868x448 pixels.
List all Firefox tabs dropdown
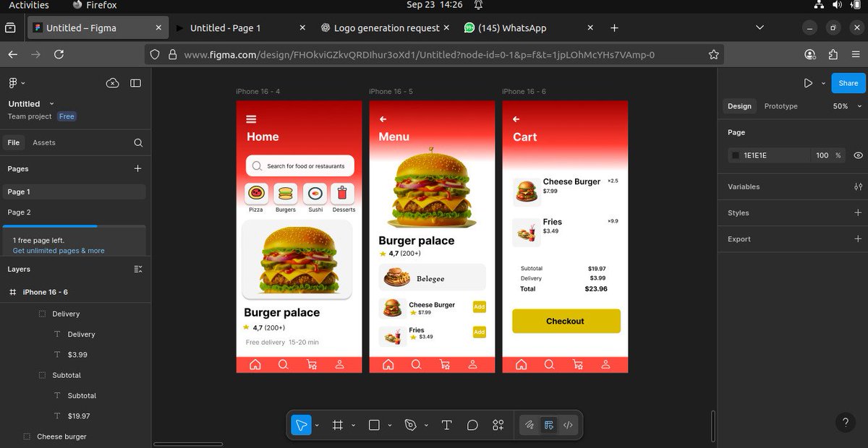pos(759,28)
